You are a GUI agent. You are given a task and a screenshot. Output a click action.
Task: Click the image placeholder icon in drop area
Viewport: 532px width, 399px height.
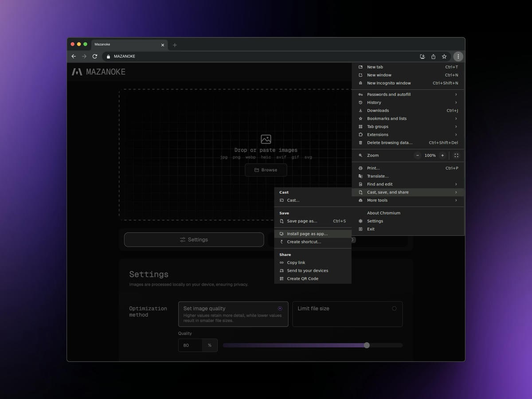point(266,139)
